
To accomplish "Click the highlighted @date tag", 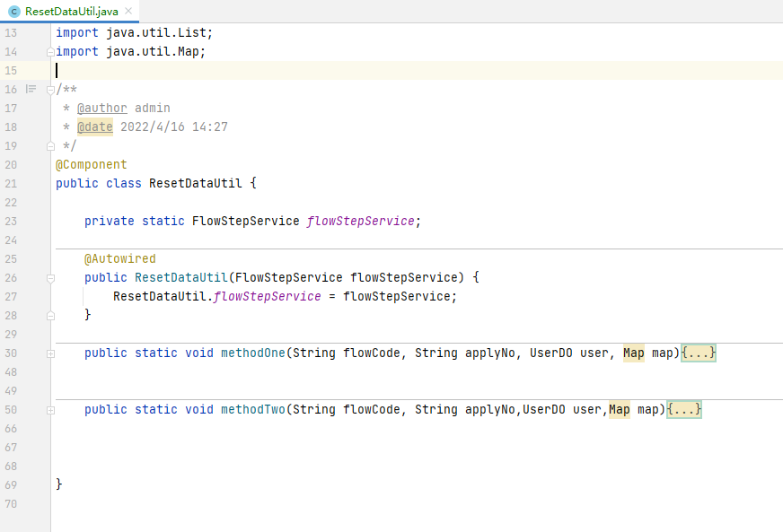I will (x=95, y=127).
